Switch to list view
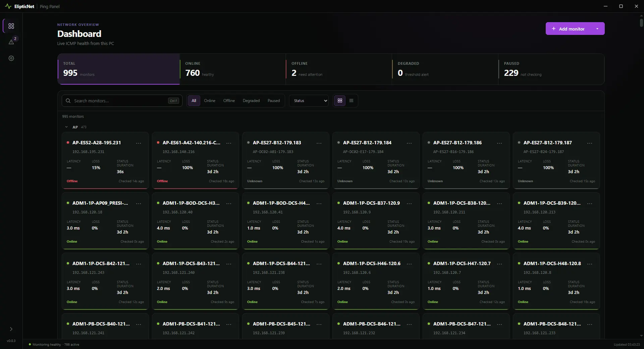644x349 pixels. tap(351, 101)
